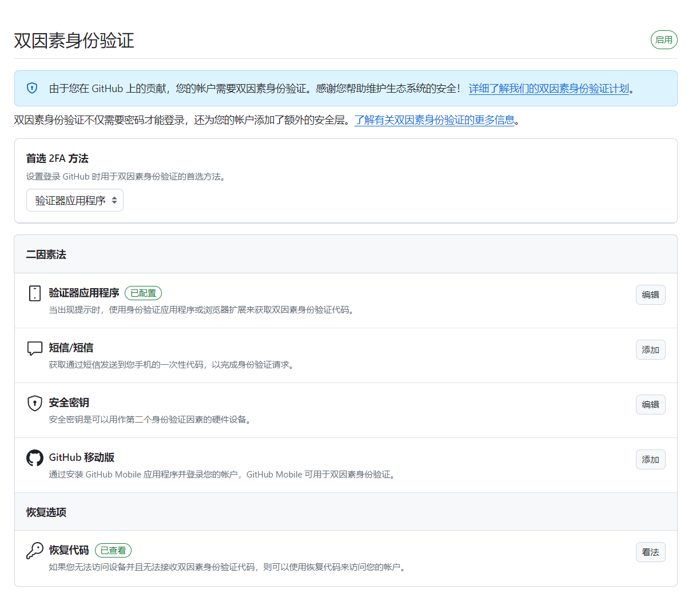Click the 验证器应用程序 row title

(x=84, y=293)
